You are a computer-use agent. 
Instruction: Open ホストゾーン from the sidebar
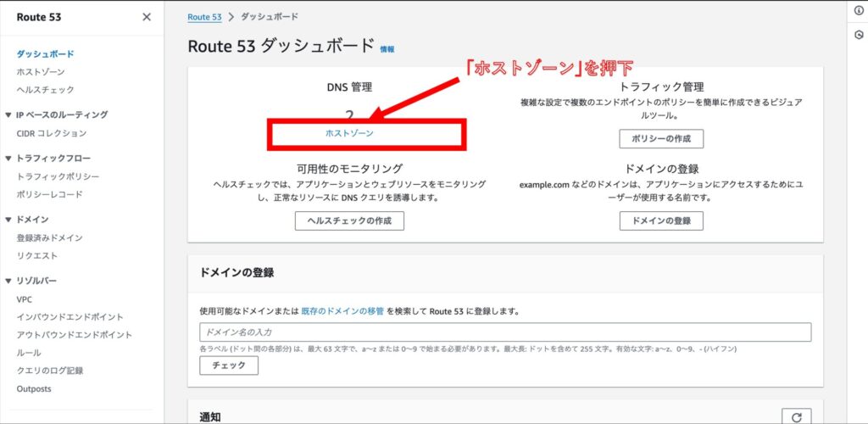pos(41,72)
